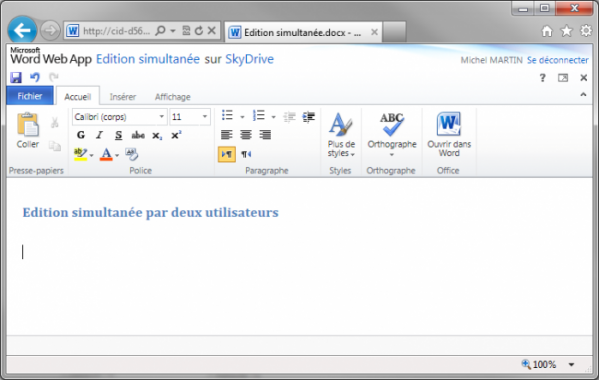The height and width of the screenshot is (380, 599).
Task: Expand numbering style options
Action: [274, 117]
